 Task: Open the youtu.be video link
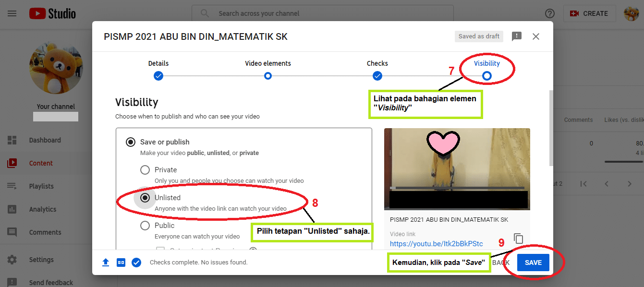pyautogui.click(x=436, y=244)
